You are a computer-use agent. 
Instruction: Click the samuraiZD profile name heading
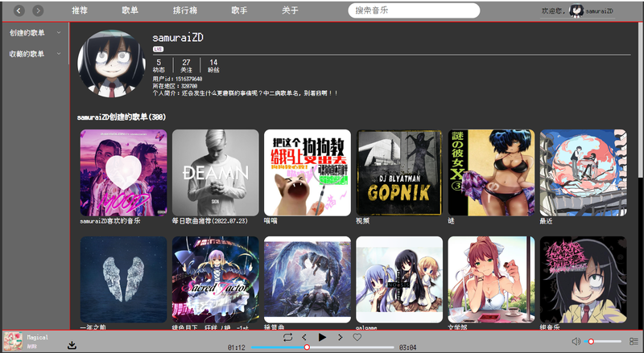click(x=178, y=37)
